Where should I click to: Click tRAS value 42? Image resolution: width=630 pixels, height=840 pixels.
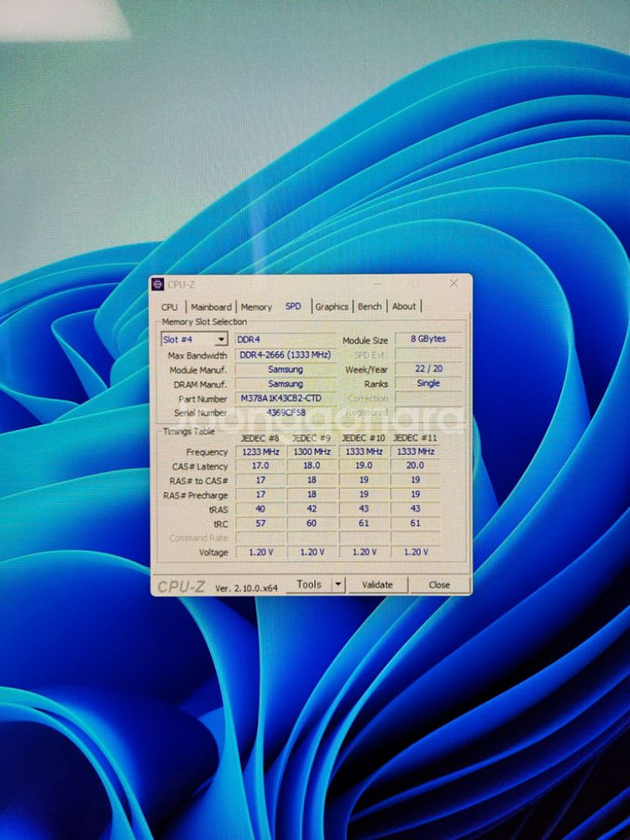[312, 508]
